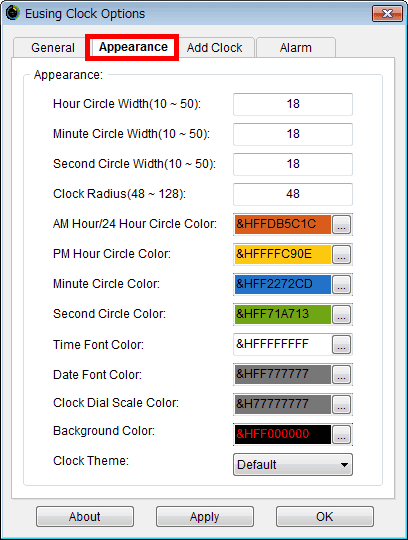Open color picker for Time Font Color
The width and height of the screenshot is (408, 540).
click(x=341, y=344)
